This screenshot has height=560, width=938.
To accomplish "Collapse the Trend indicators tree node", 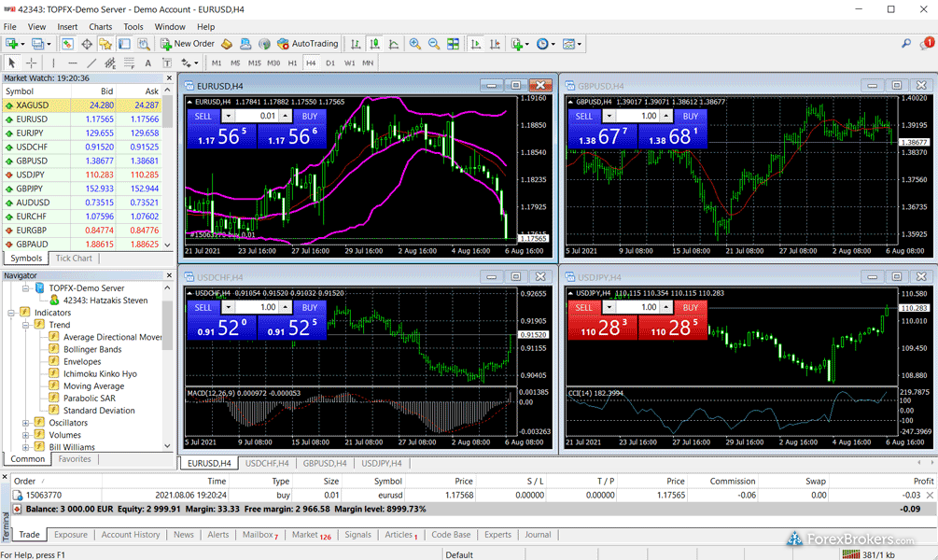I will [x=26, y=325].
